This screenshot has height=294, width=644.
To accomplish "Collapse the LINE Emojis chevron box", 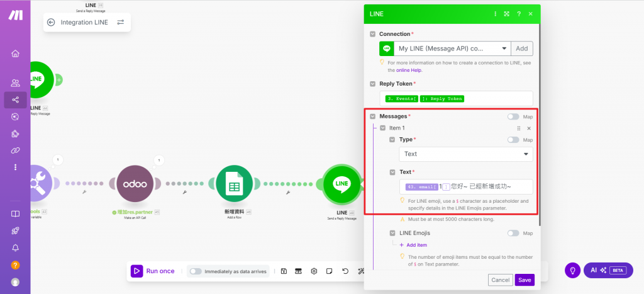I will (x=392, y=233).
